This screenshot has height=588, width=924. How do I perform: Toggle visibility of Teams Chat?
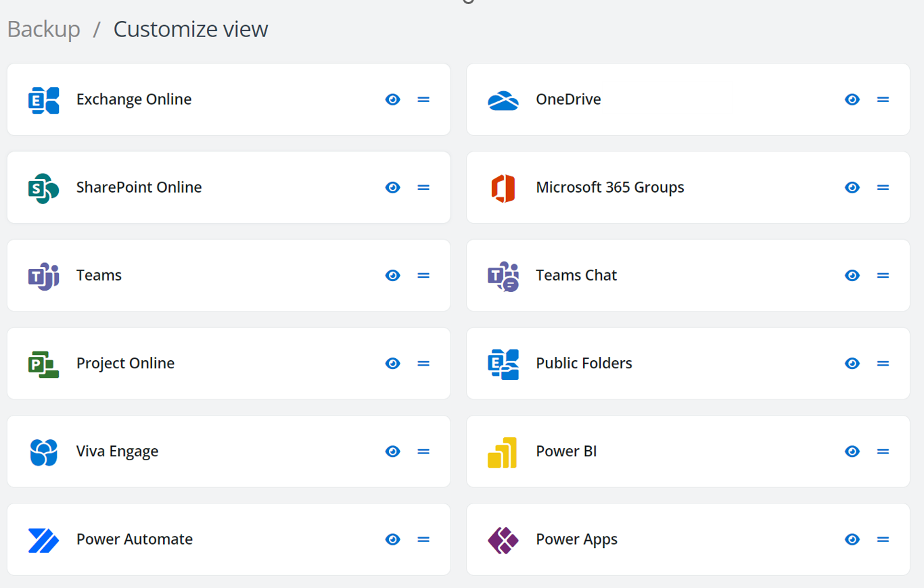click(852, 275)
